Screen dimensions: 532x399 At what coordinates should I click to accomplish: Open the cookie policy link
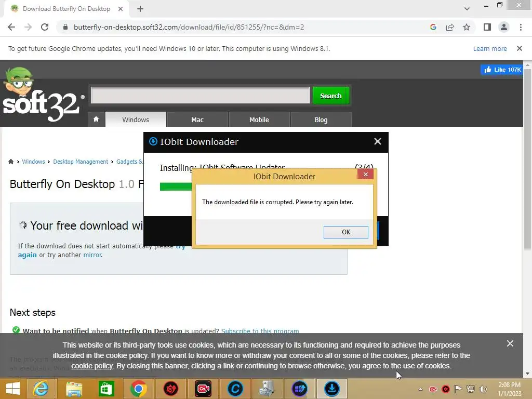click(91, 366)
